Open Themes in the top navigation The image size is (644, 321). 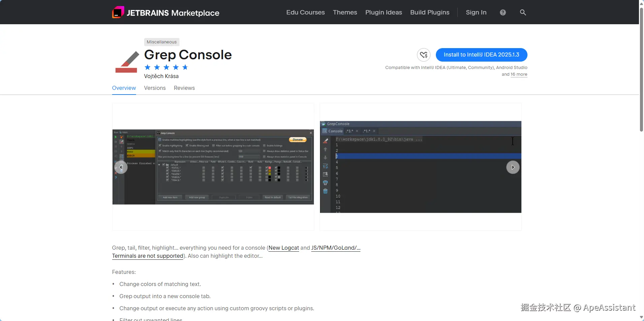click(x=345, y=12)
